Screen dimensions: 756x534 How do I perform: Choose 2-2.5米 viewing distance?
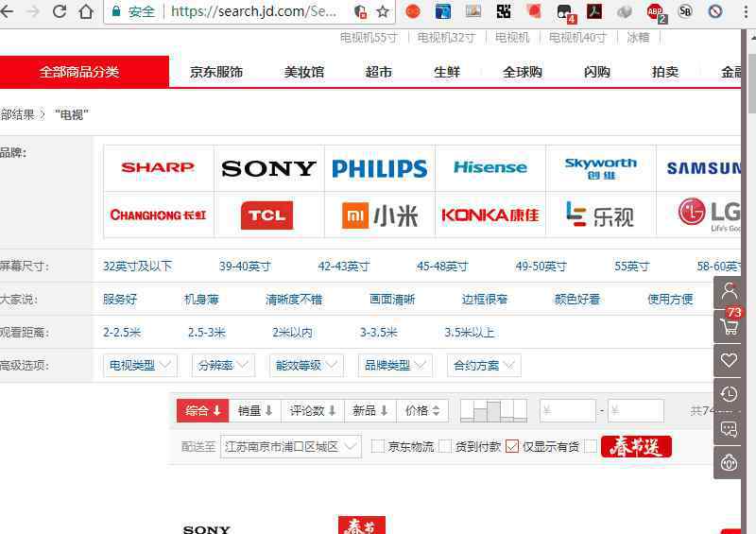(122, 333)
